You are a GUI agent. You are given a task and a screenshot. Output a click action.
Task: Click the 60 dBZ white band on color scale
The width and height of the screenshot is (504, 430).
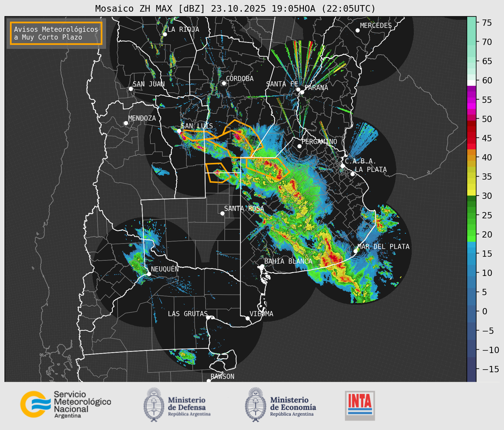pyautogui.click(x=471, y=83)
